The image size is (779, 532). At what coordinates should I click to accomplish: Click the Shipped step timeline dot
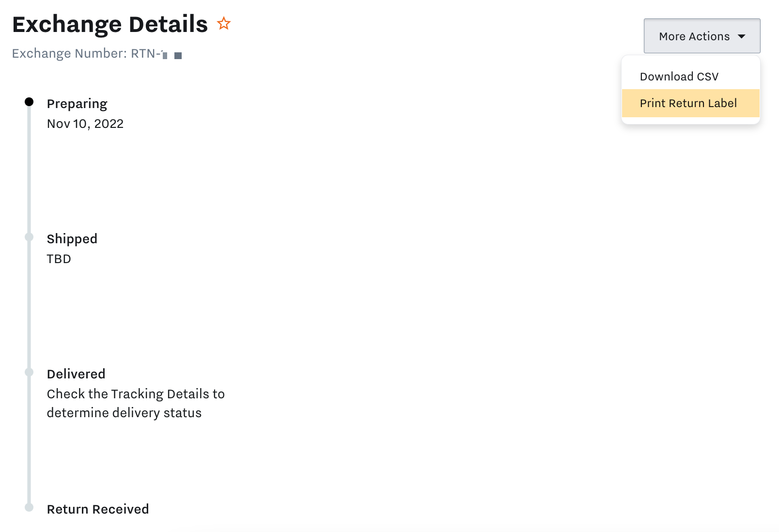coord(29,237)
